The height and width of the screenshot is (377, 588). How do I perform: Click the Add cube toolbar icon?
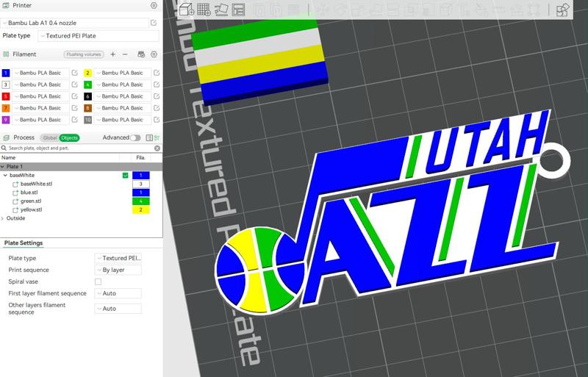(x=187, y=10)
